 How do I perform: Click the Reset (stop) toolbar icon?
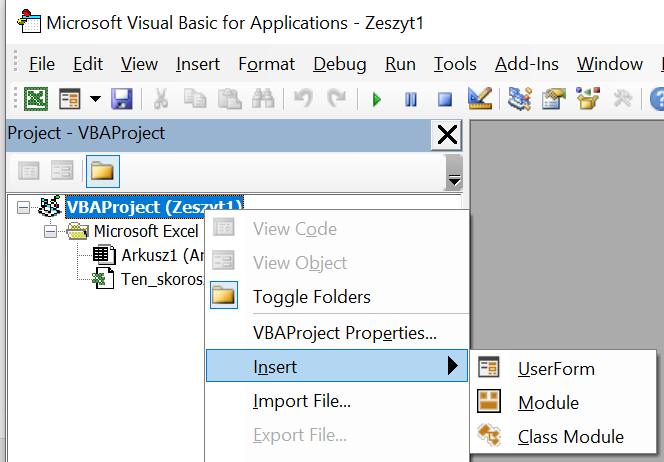click(445, 99)
